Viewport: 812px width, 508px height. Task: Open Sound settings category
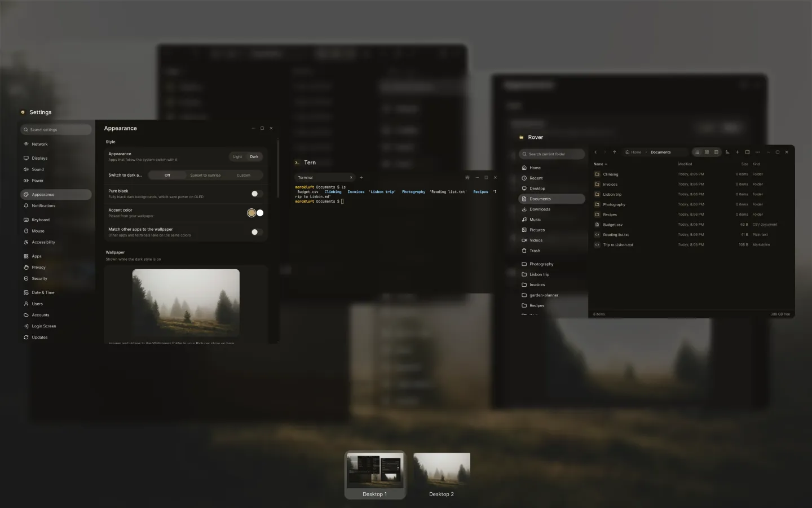click(x=56, y=169)
